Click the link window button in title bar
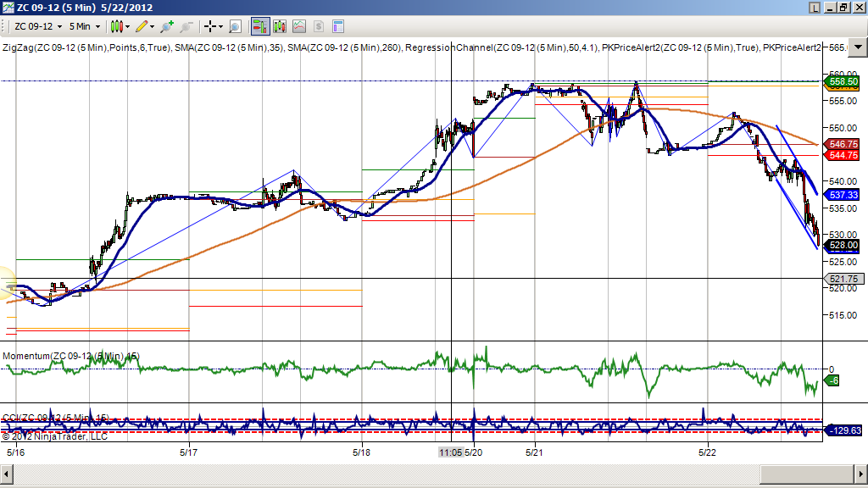The width and height of the screenshot is (868, 488). tap(815, 7)
